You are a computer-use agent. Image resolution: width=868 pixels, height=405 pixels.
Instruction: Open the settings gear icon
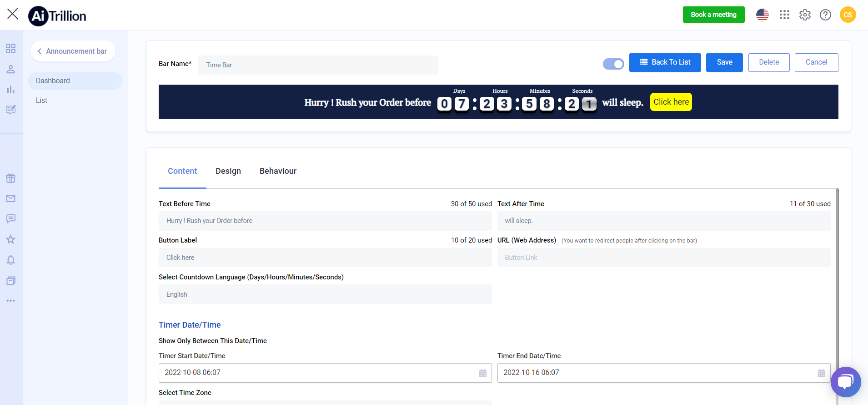[x=805, y=15]
